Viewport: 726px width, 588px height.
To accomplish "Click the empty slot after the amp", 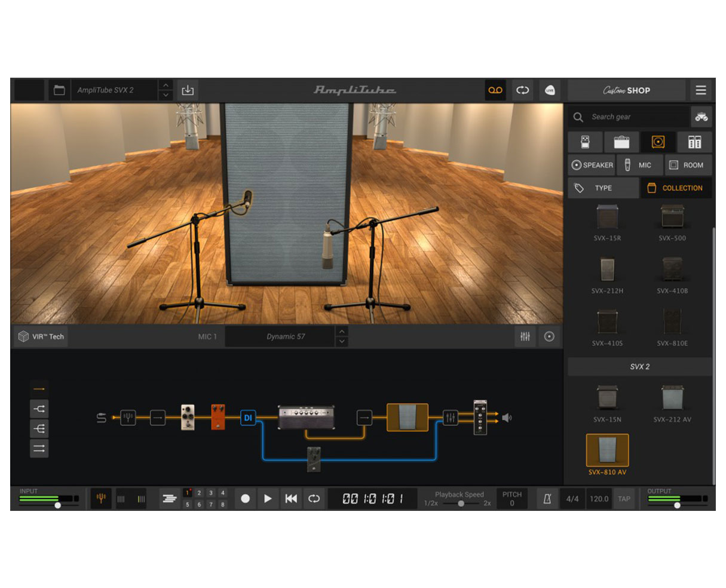I will [364, 417].
